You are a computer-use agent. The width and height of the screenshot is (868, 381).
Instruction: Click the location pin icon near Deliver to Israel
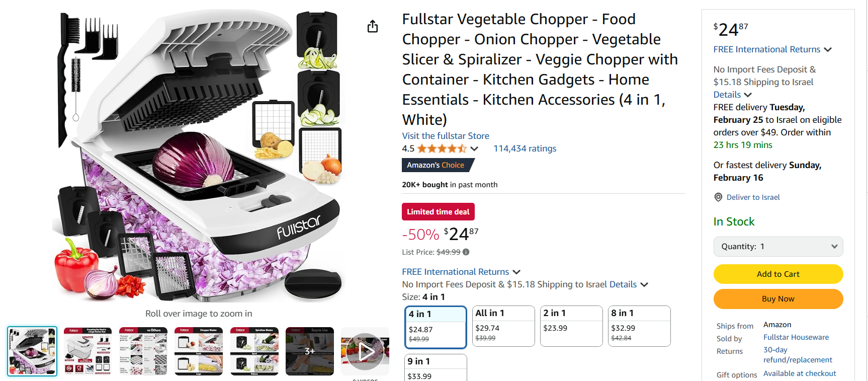(718, 197)
